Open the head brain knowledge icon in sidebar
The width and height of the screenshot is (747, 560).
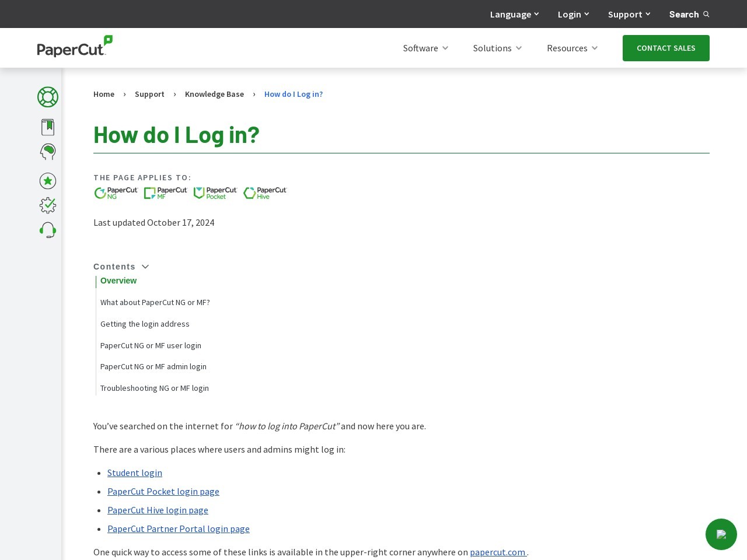click(x=48, y=152)
